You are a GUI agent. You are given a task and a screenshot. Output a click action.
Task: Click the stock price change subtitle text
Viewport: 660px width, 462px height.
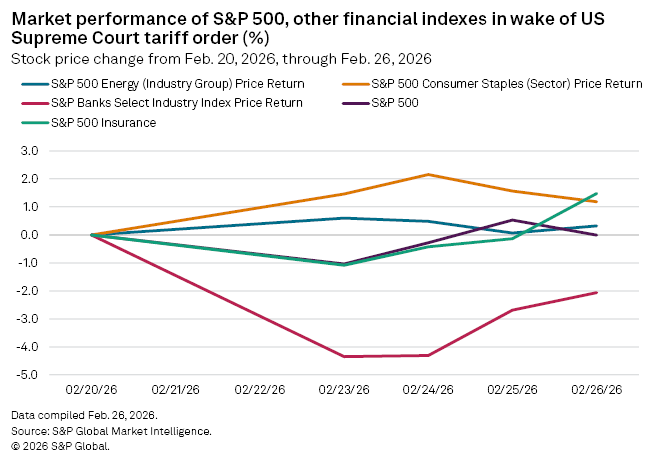220,58
